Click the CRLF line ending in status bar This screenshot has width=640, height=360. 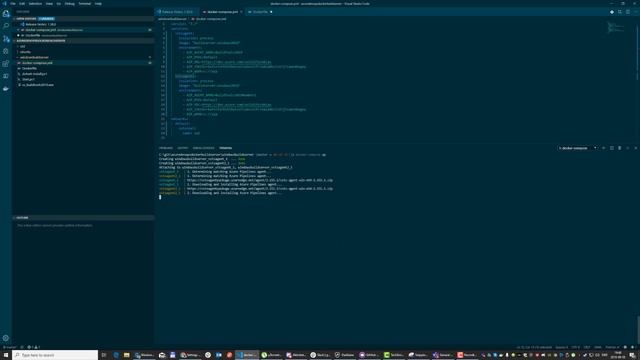click(x=587, y=347)
